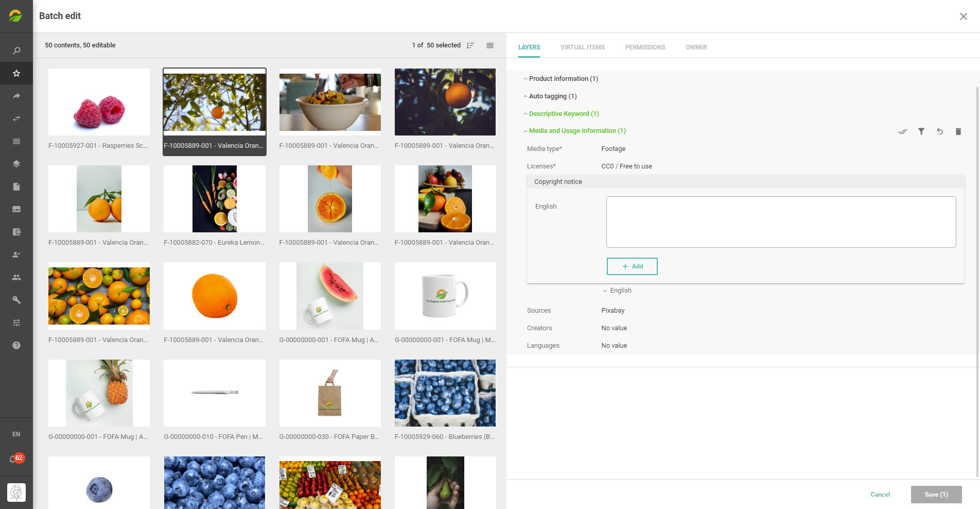Click the Save (1) button

[936, 495]
